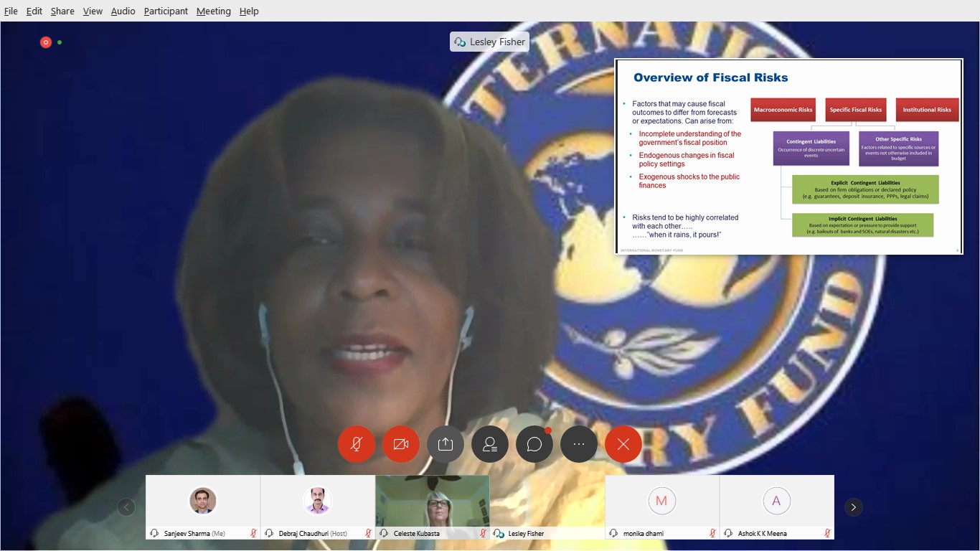Open the Audio menu
The image size is (980, 551).
click(123, 11)
